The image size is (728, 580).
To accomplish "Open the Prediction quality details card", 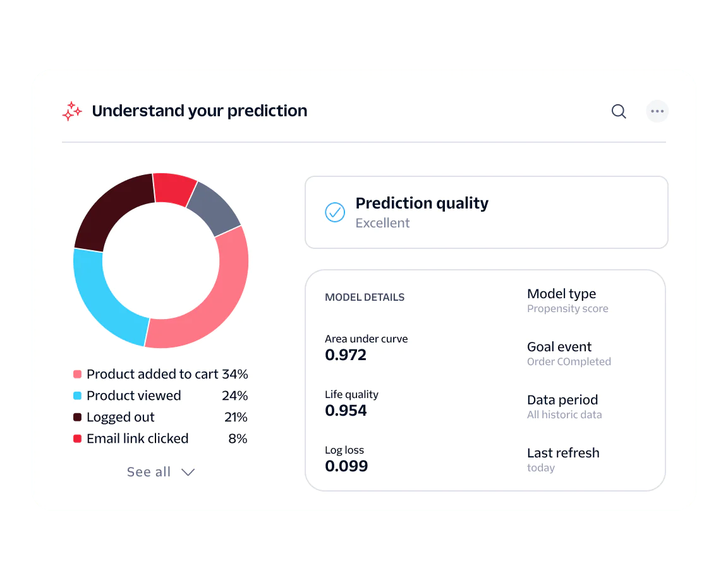I will pyautogui.click(x=486, y=212).
